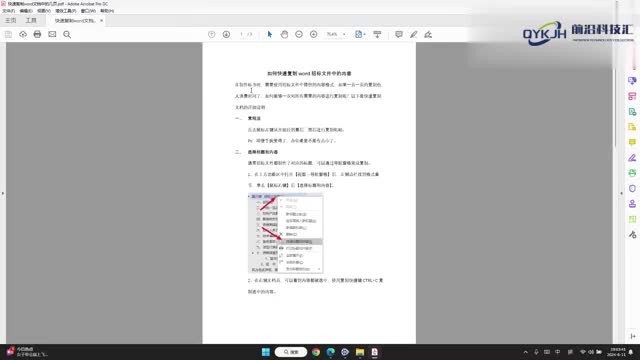The width and height of the screenshot is (640, 360).
Task: Print the document with printer icon
Action: tap(37, 34)
